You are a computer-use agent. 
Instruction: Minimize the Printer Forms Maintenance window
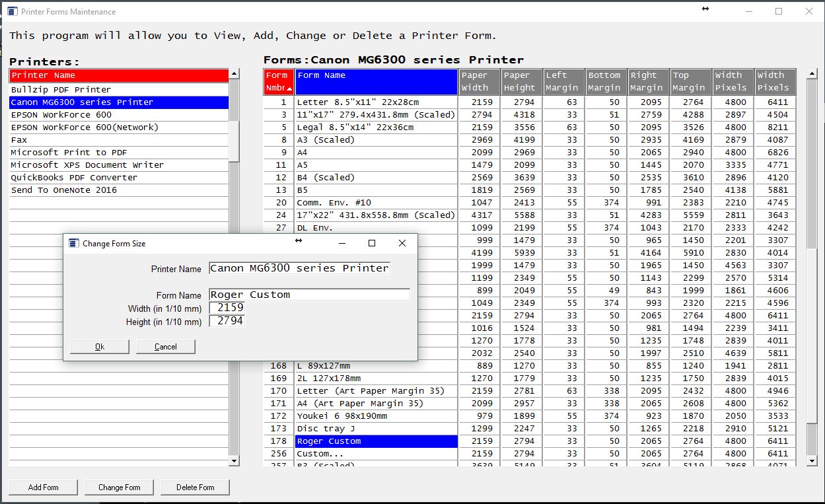tap(749, 11)
